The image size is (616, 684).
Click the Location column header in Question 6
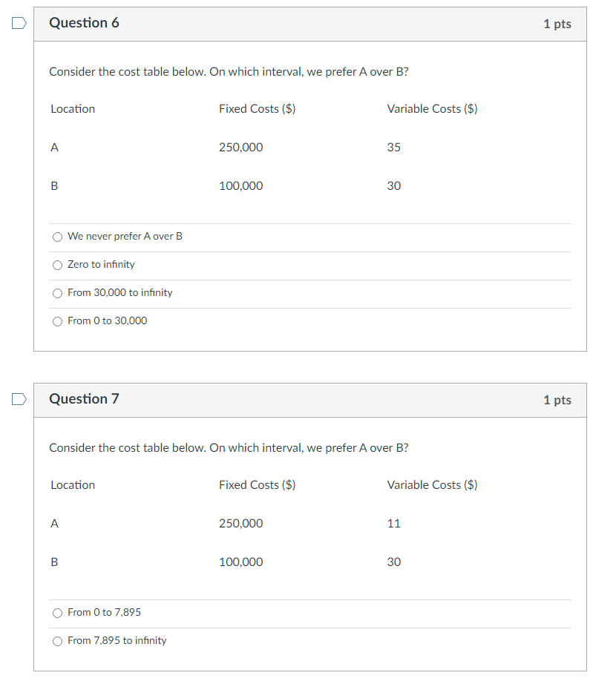click(72, 108)
